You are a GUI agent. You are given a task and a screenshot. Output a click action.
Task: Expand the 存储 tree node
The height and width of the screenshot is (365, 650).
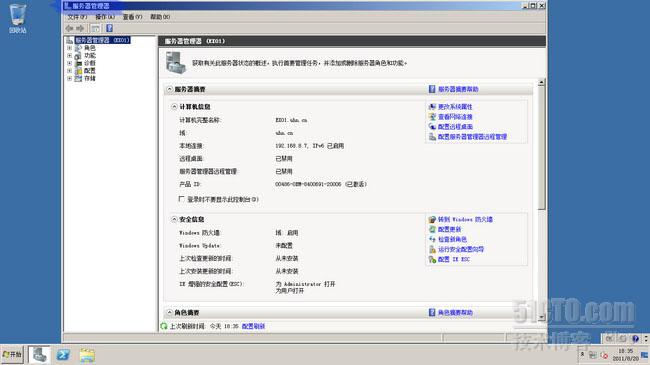pos(69,78)
